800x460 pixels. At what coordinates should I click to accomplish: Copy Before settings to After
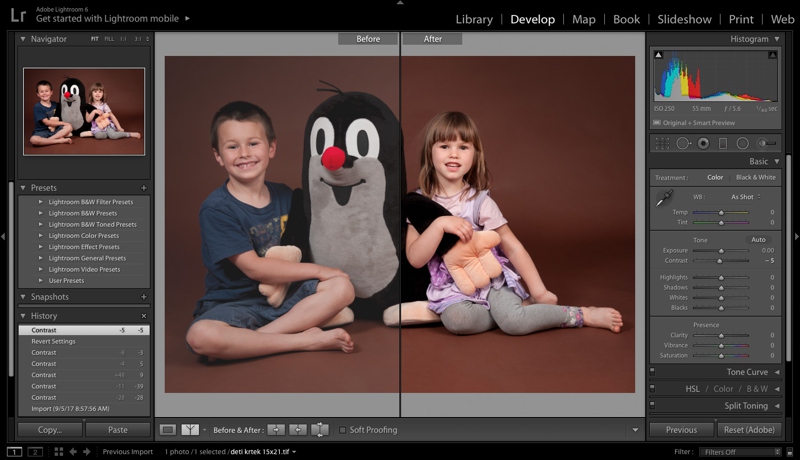coord(276,430)
